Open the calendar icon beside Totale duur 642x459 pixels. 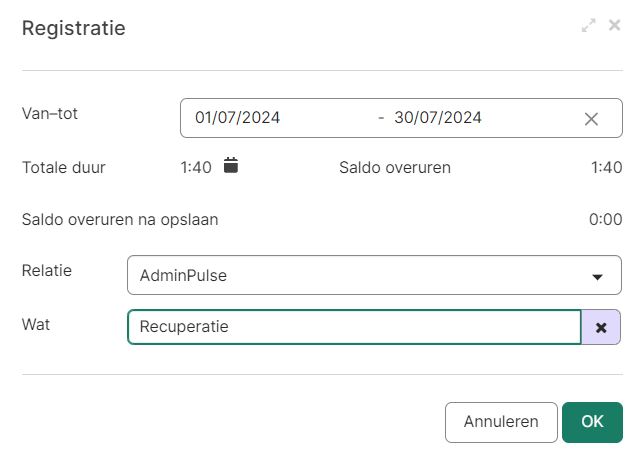click(231, 165)
